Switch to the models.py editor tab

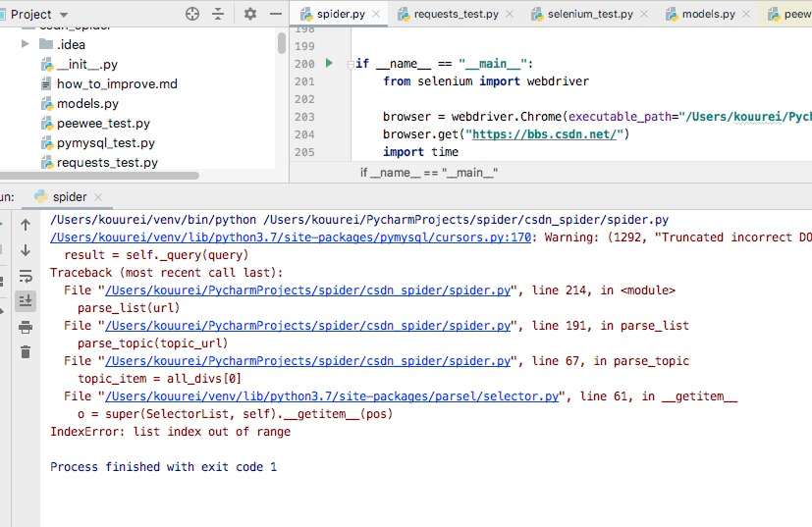coord(709,14)
